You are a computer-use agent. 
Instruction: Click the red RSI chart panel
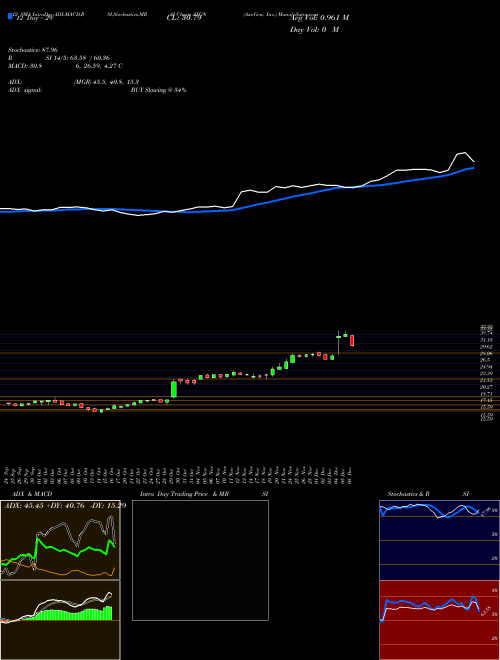point(439,620)
